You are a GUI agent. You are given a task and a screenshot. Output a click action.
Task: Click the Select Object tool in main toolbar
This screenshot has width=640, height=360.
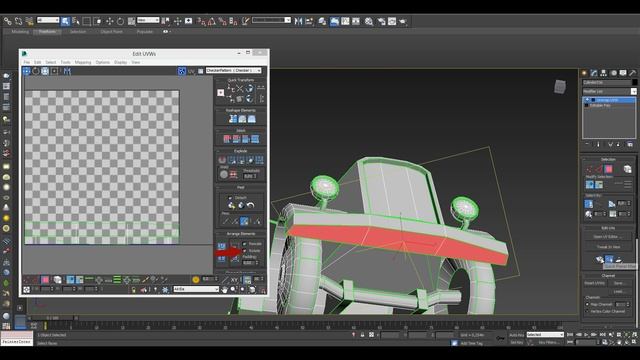(x=65, y=21)
